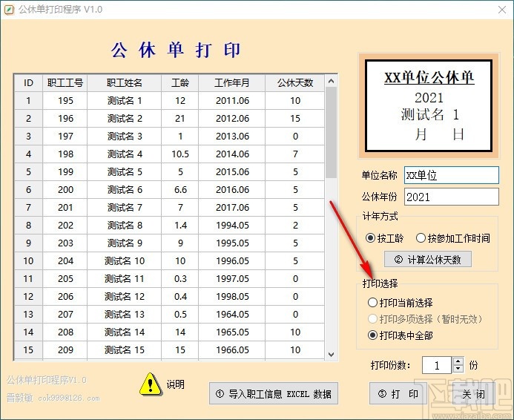The image size is (514, 420).
Task: Choose 打印当前选择 print option
Action: pos(401,302)
